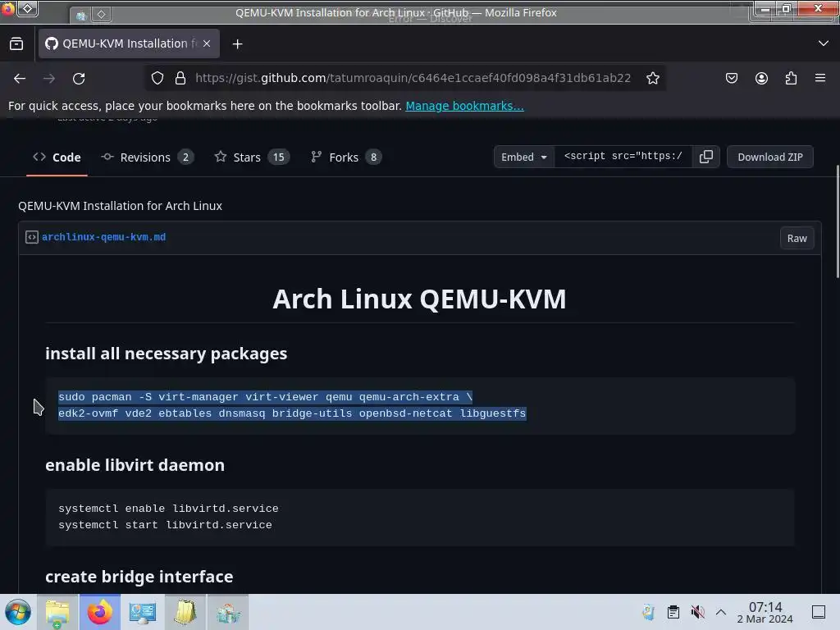Click the forward navigation arrow
This screenshot has width=840, height=630.
[49, 78]
